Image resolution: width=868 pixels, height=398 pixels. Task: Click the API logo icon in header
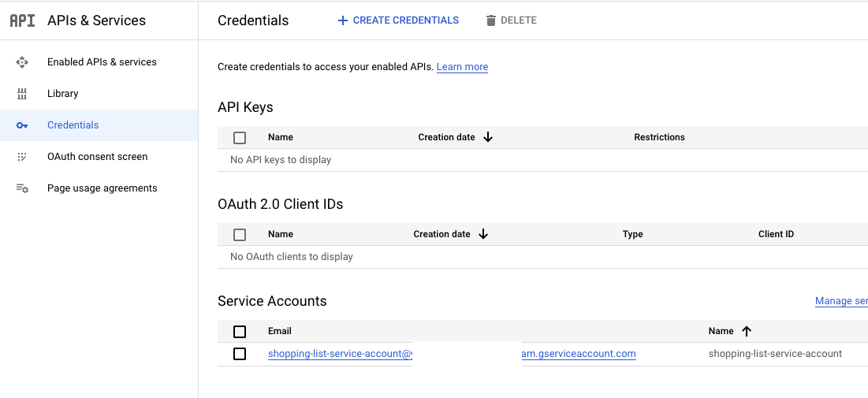coord(22,20)
